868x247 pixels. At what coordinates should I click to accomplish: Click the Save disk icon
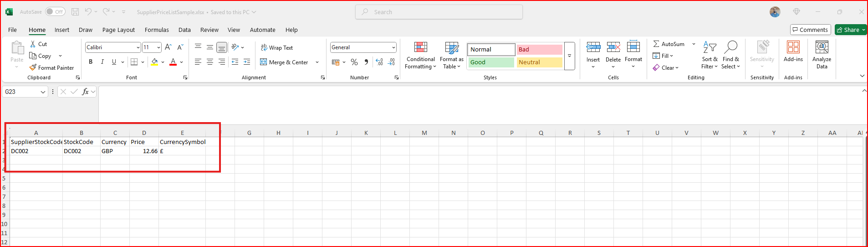click(75, 12)
